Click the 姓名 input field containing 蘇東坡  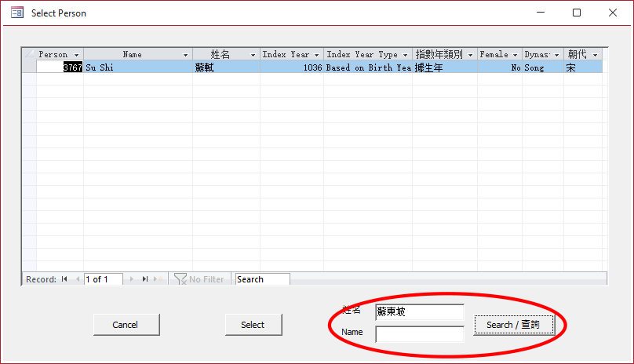click(x=419, y=311)
